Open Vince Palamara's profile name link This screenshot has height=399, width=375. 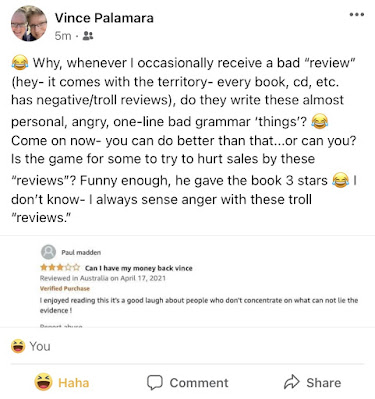coord(104,18)
